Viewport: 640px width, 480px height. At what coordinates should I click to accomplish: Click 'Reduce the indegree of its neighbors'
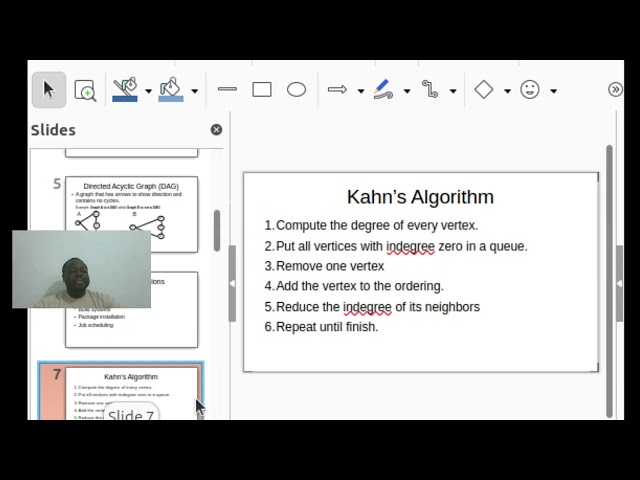click(x=378, y=307)
